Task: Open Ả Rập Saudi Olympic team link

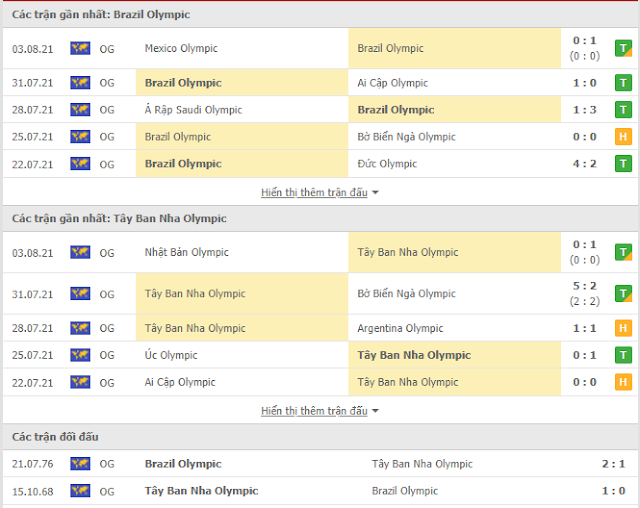Action: click(193, 110)
